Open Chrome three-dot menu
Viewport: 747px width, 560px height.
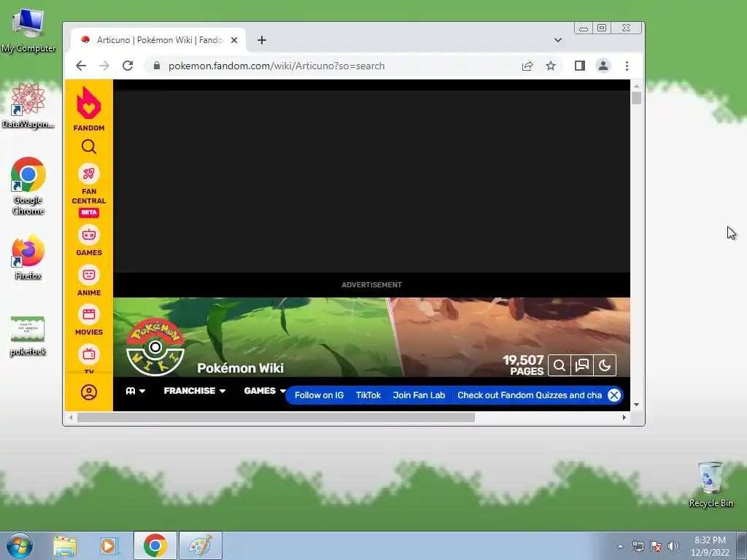[x=627, y=66]
